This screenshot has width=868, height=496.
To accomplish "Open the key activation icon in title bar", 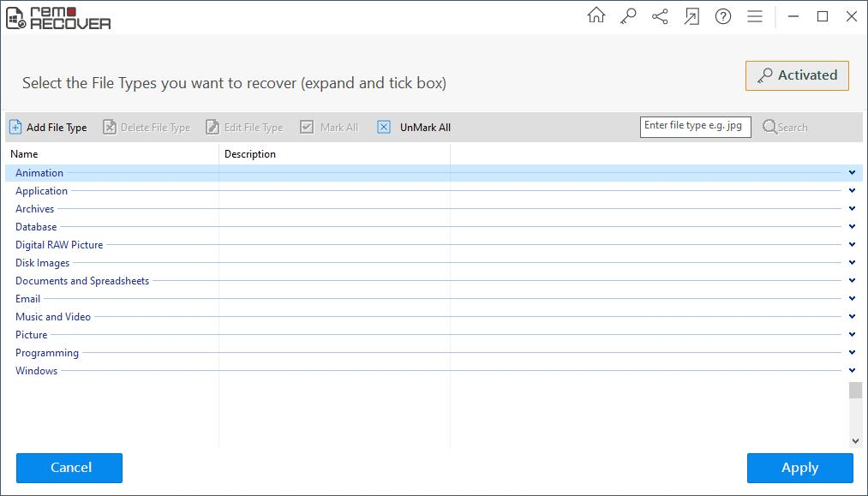I will pyautogui.click(x=628, y=16).
